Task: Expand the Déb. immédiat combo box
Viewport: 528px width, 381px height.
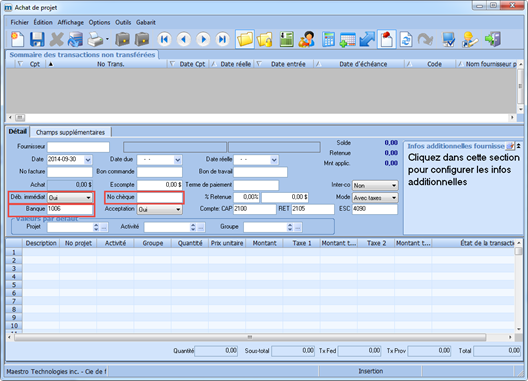Action: [88, 197]
